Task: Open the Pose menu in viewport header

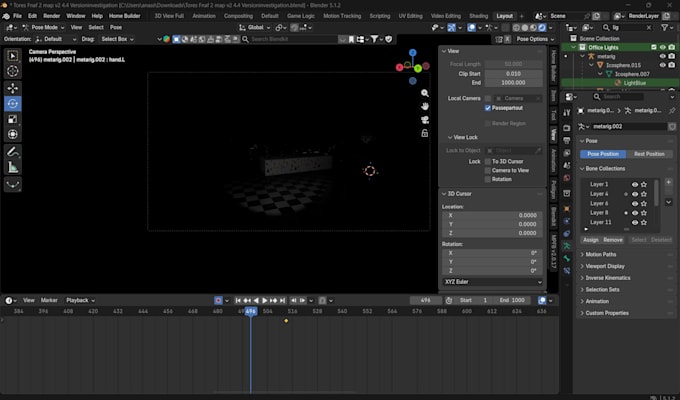Action: pos(116,27)
